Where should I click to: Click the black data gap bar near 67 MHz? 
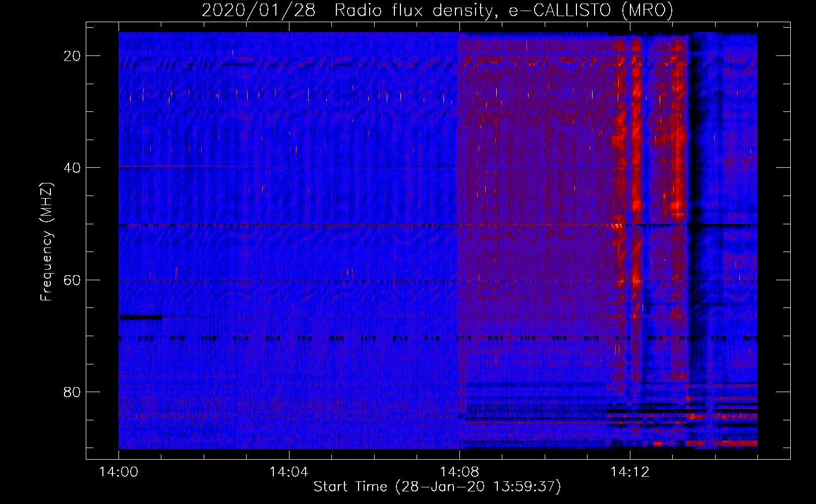point(141,317)
